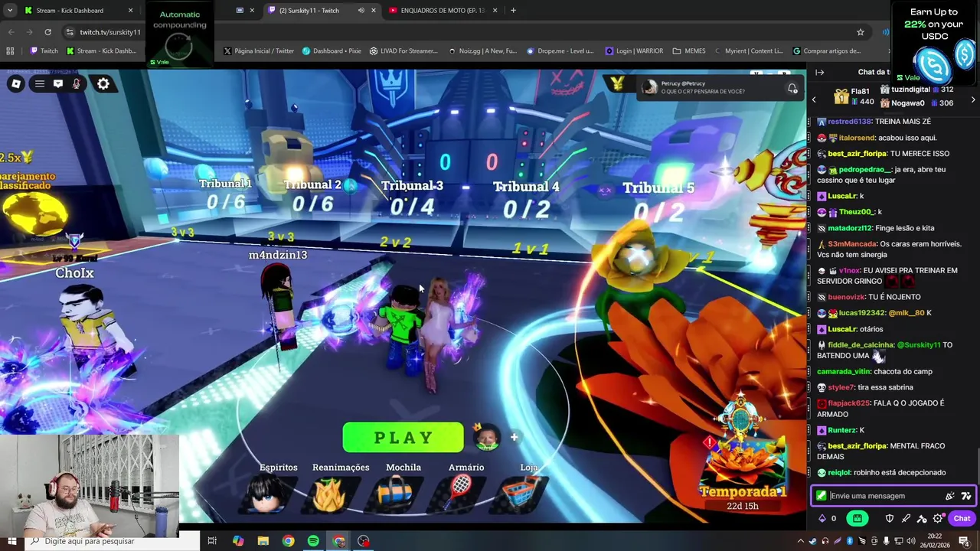Click the plus icon next to PLAY
The height and width of the screenshot is (551, 980).
514,437
